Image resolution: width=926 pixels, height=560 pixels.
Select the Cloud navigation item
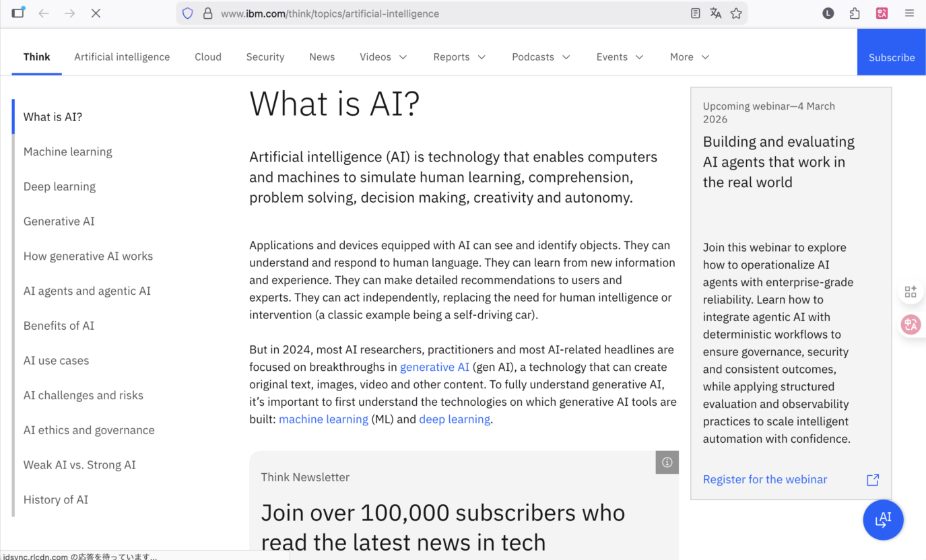(208, 57)
